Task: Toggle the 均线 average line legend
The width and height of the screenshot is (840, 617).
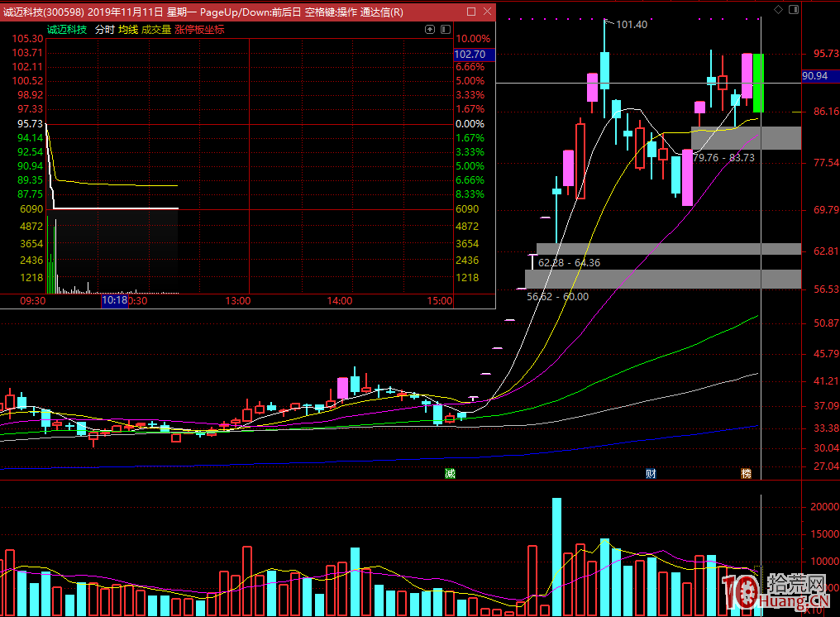Action: point(128,29)
